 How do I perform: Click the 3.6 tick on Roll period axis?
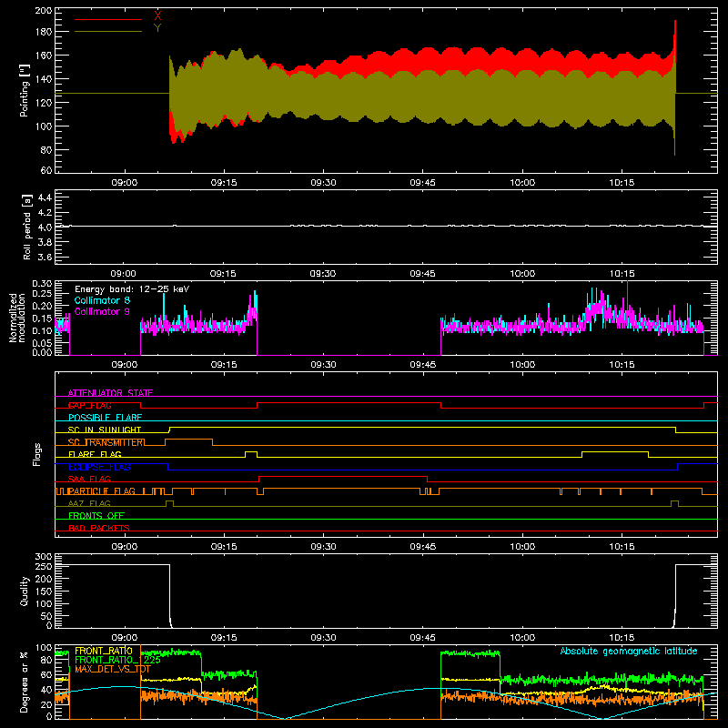45,258
